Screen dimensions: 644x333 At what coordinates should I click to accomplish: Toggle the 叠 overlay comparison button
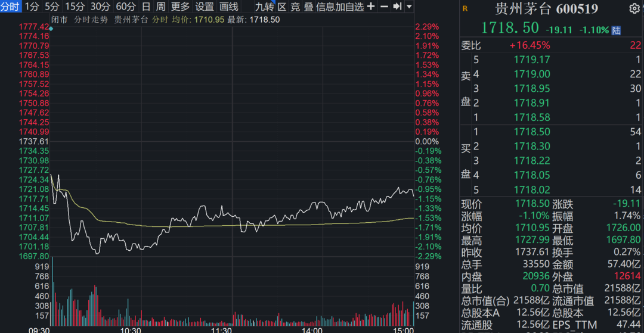(x=308, y=7)
